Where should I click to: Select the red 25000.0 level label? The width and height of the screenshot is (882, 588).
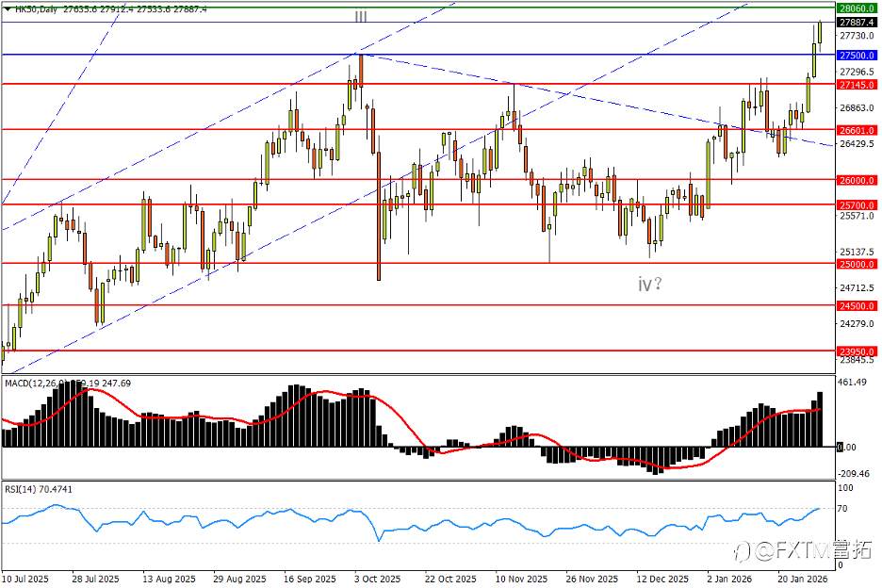tap(857, 265)
